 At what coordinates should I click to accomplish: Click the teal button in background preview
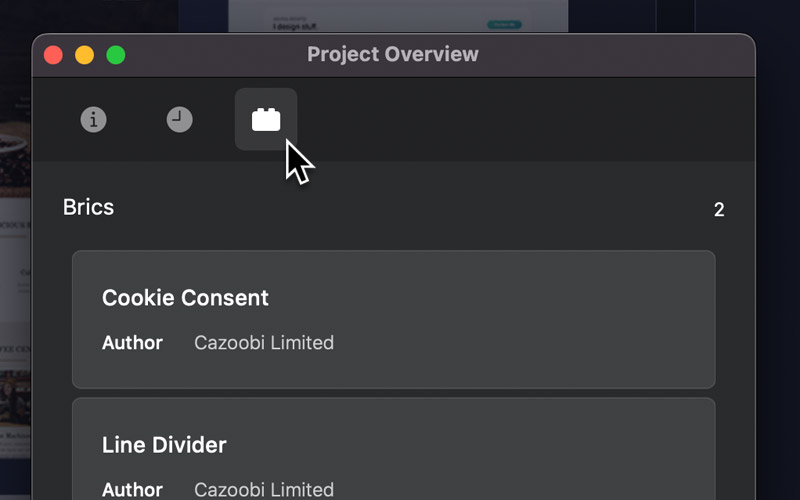click(x=504, y=24)
